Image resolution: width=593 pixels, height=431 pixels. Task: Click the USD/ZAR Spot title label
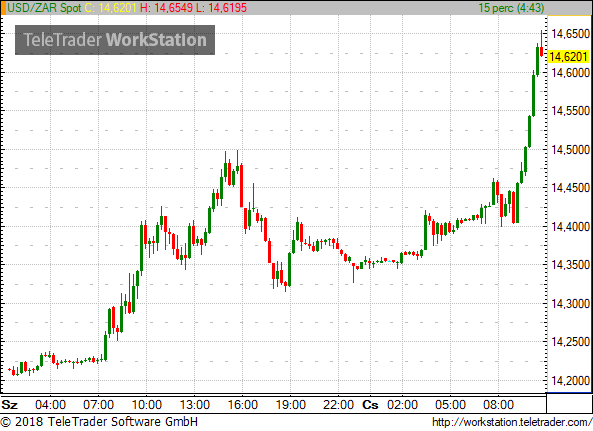pyautogui.click(x=44, y=8)
